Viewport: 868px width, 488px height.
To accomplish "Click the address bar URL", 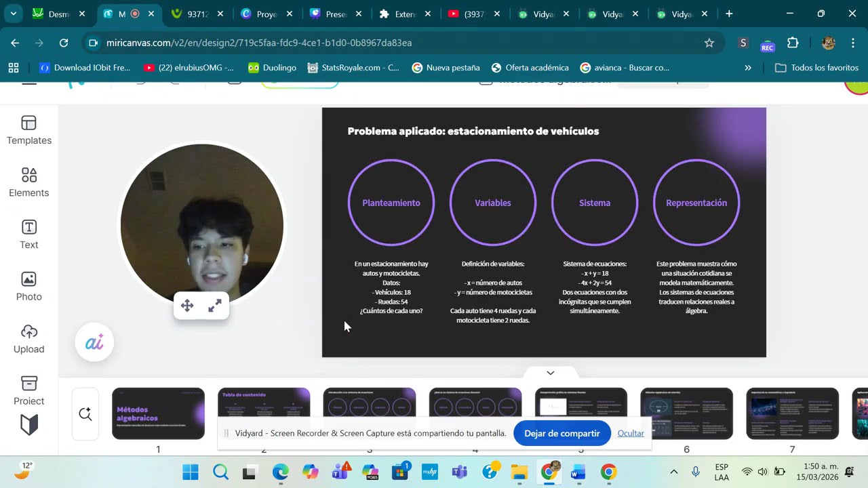I will 259,43.
